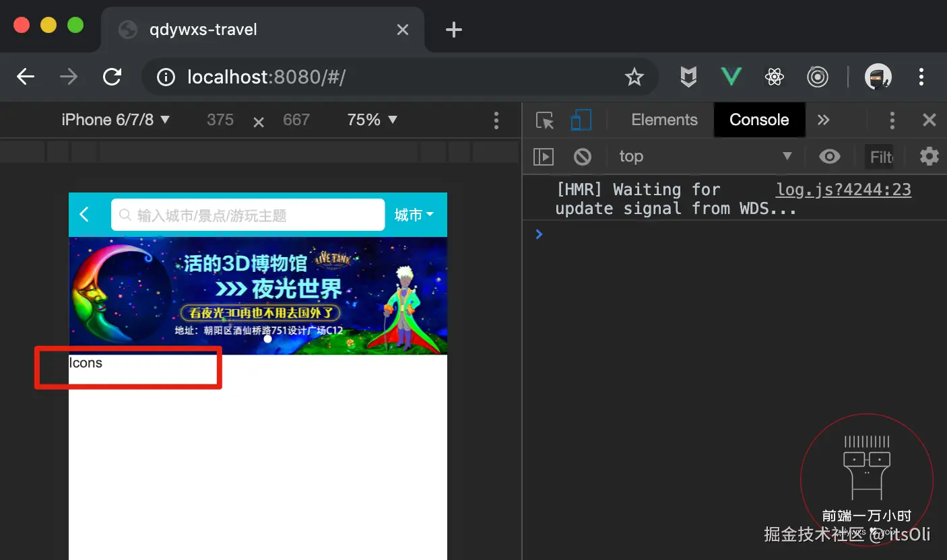This screenshot has height=560, width=947.
Task: Go back using the browser back arrow
Action: (x=26, y=77)
